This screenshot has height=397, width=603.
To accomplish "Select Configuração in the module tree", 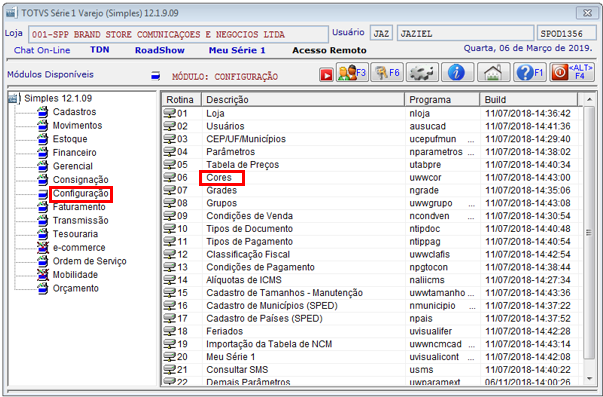I will 80,193.
